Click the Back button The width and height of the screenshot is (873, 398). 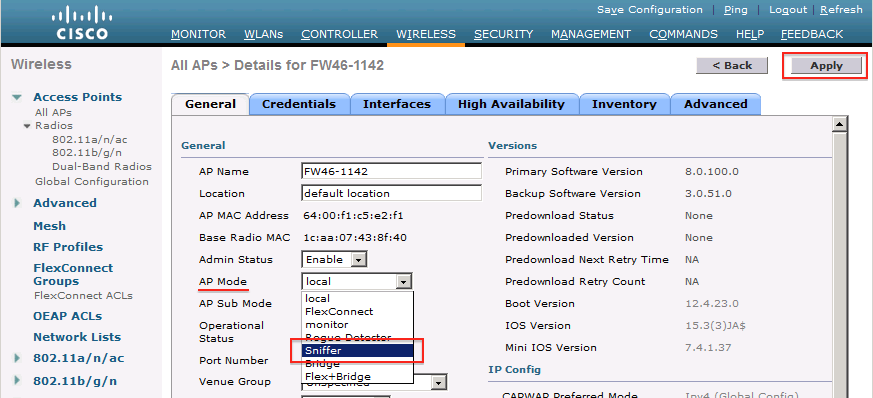732,65
